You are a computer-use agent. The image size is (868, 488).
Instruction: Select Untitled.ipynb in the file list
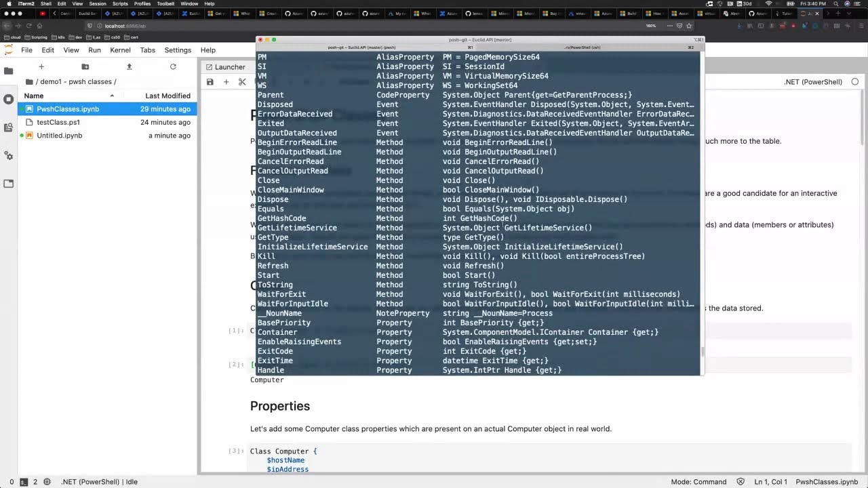[x=108, y=136]
